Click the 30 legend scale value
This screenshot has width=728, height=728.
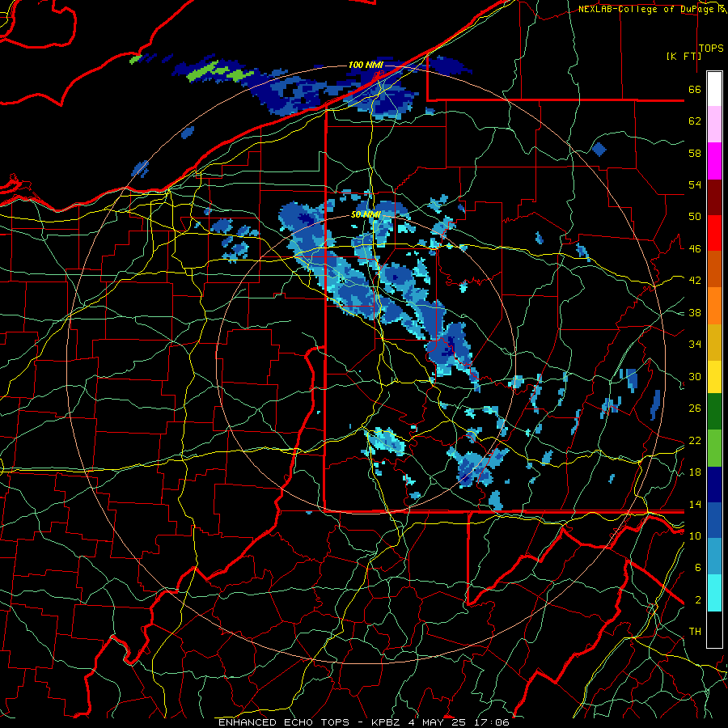click(695, 376)
